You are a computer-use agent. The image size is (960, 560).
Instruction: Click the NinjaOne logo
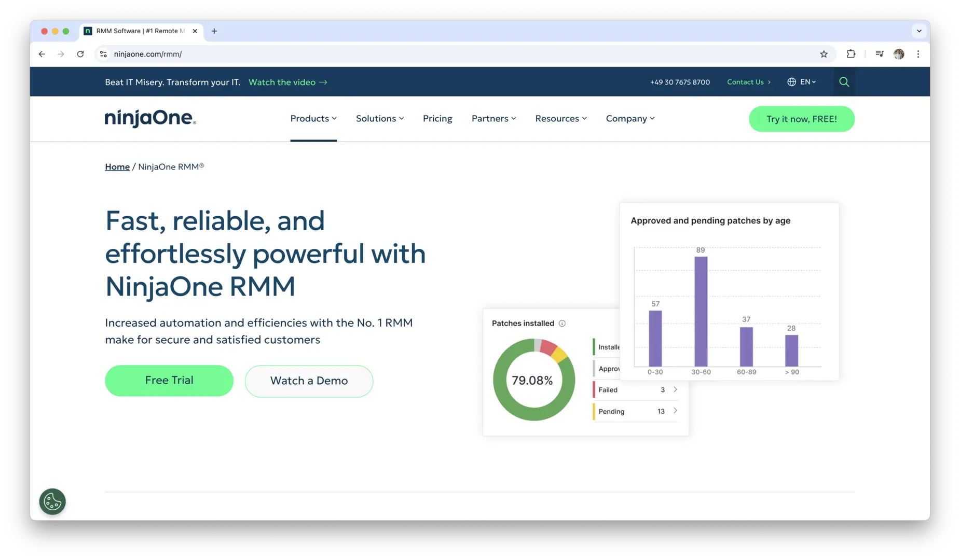150,119
